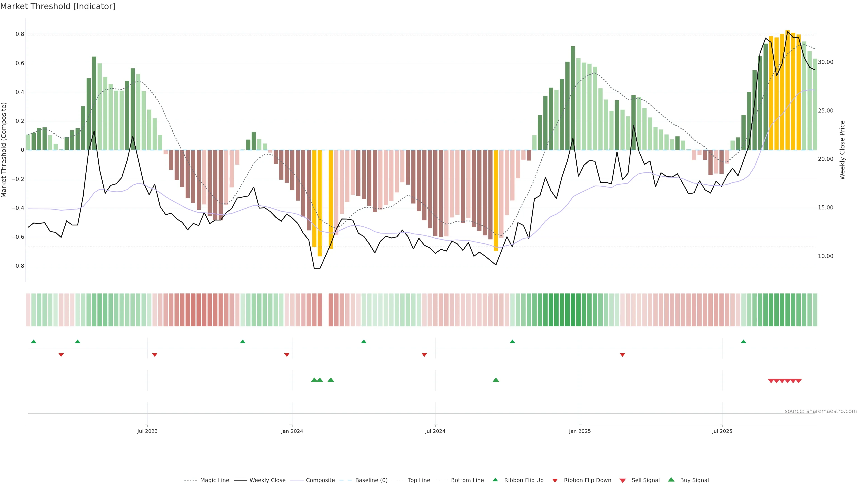This screenshot has width=868, height=488.
Task: Toggle the Top Line legend entry
Action: (419, 480)
